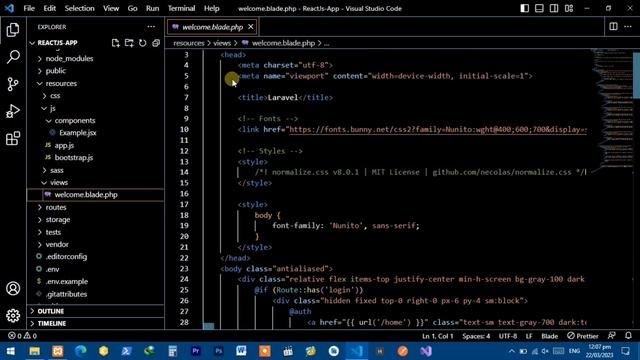Collapse the REACTJS-APP root folder
This screenshot has width=640, height=360.
coord(96,43)
